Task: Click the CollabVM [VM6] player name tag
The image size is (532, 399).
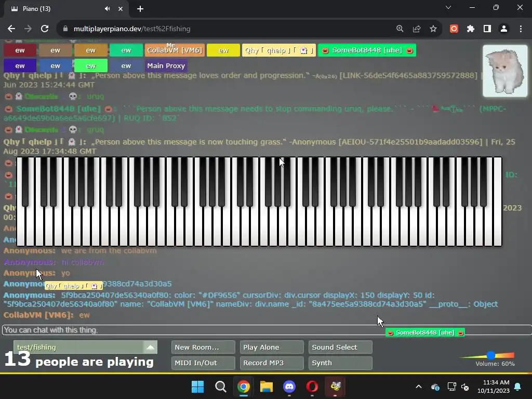Action: click(175, 50)
